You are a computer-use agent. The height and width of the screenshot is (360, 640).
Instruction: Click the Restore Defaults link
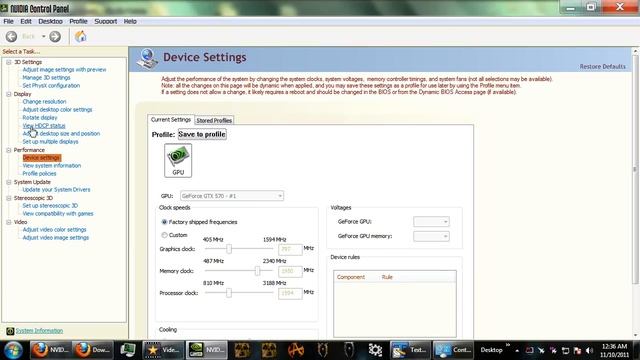[602, 67]
